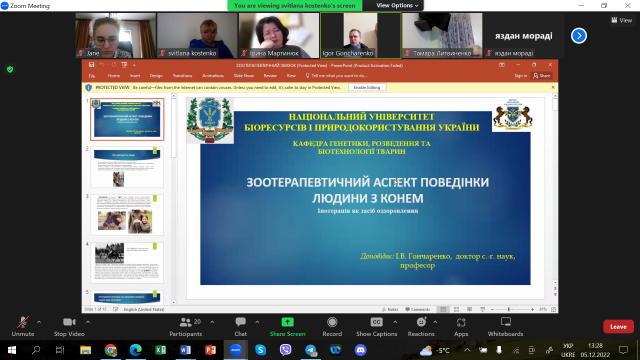Click the zoom out minus button
The height and width of the screenshot is (360, 640).
tap(492, 309)
